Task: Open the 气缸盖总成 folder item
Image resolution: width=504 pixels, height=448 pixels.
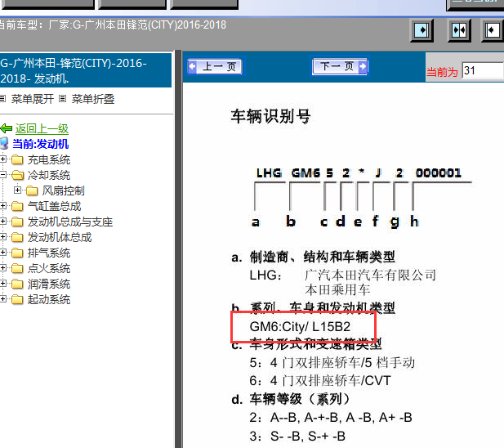Action: 55,206
